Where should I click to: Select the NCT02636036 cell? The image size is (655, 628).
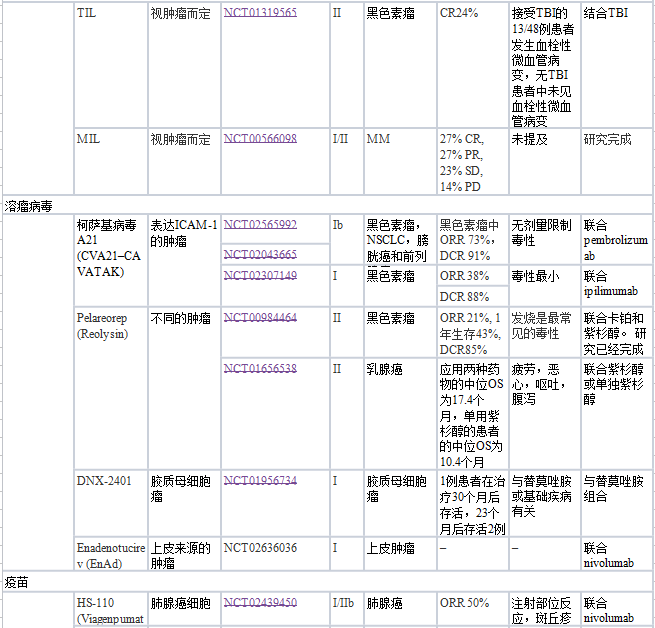pos(275,554)
